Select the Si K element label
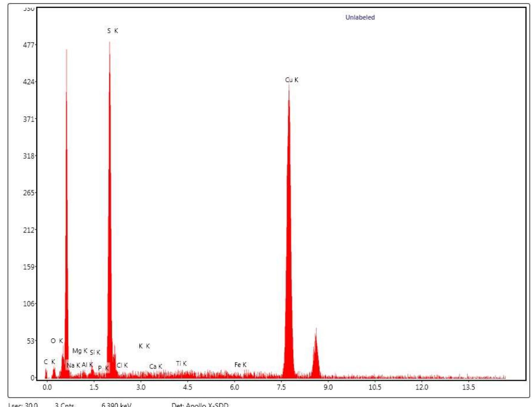Screen dimensions: 532x407 pyautogui.click(x=95, y=352)
